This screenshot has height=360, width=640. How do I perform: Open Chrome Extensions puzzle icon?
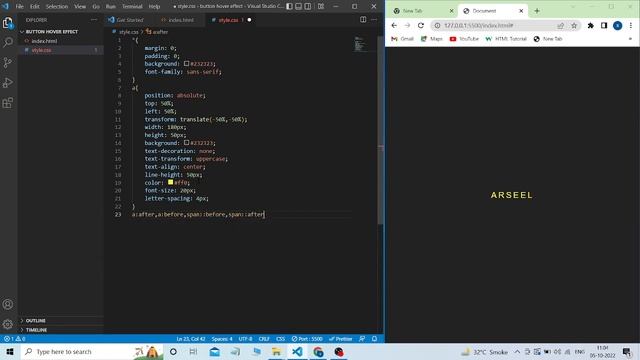point(591,25)
